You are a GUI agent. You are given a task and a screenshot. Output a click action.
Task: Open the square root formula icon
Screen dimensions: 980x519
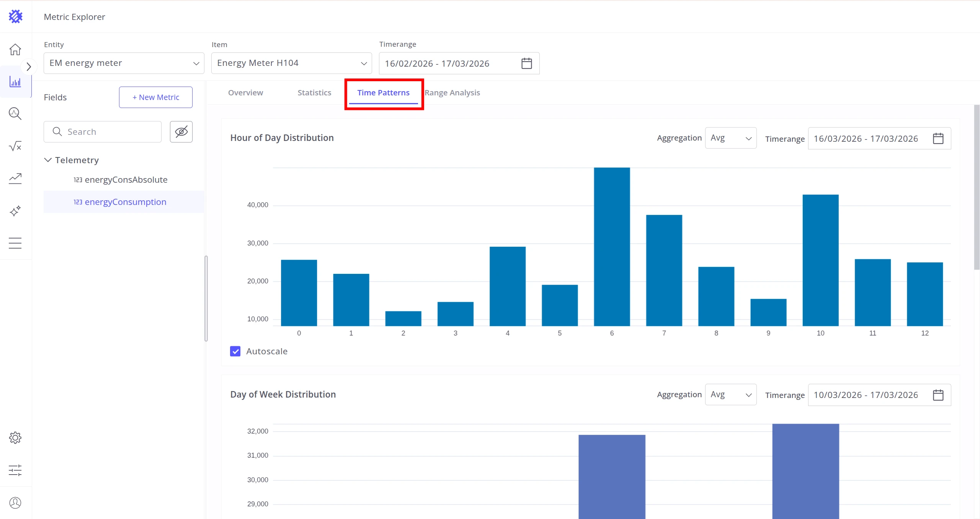pyautogui.click(x=15, y=146)
